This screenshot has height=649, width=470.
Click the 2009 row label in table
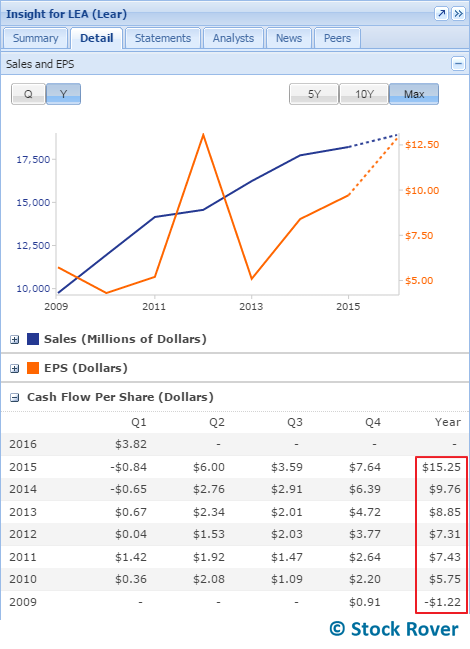point(23,602)
